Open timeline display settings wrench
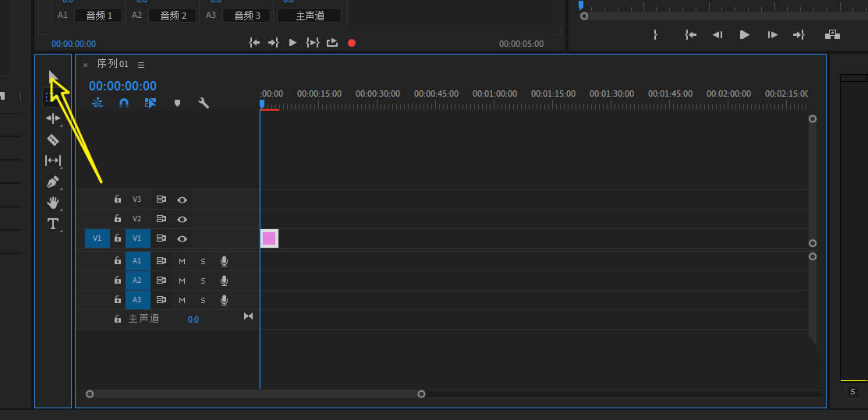The height and width of the screenshot is (420, 868). (x=204, y=103)
